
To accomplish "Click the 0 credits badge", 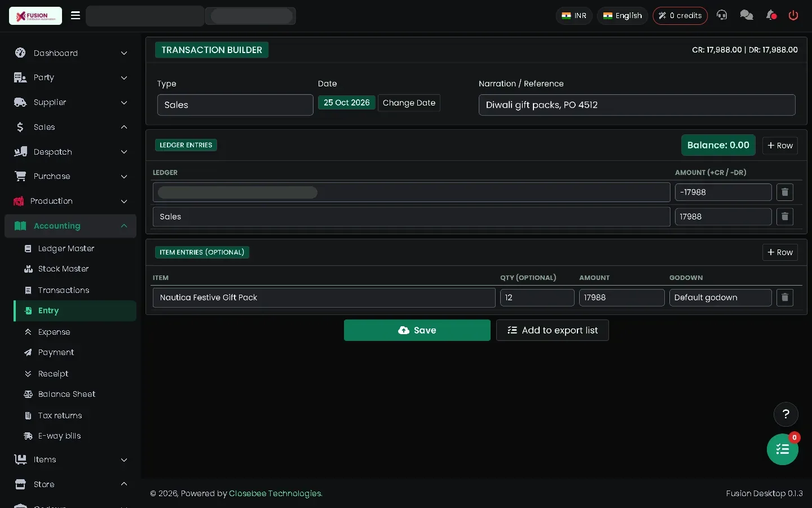I will point(680,16).
